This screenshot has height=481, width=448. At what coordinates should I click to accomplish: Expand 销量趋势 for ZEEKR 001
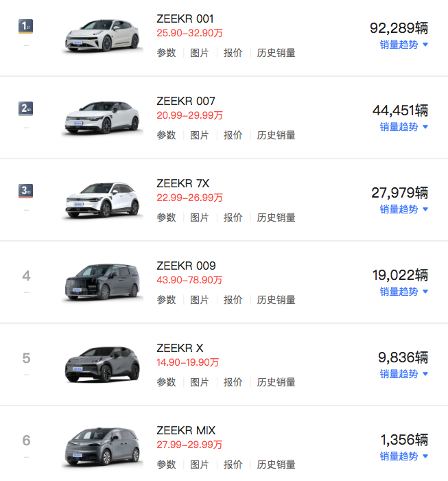[x=404, y=45]
